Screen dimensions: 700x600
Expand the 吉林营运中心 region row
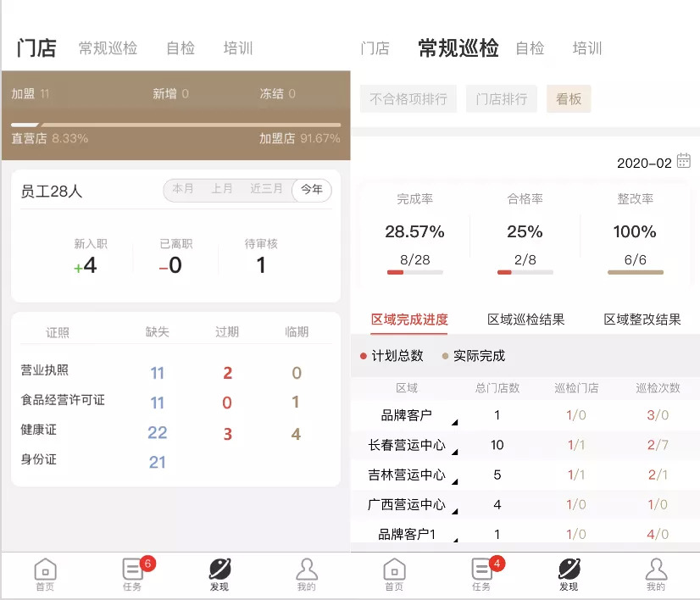pyautogui.click(x=454, y=481)
